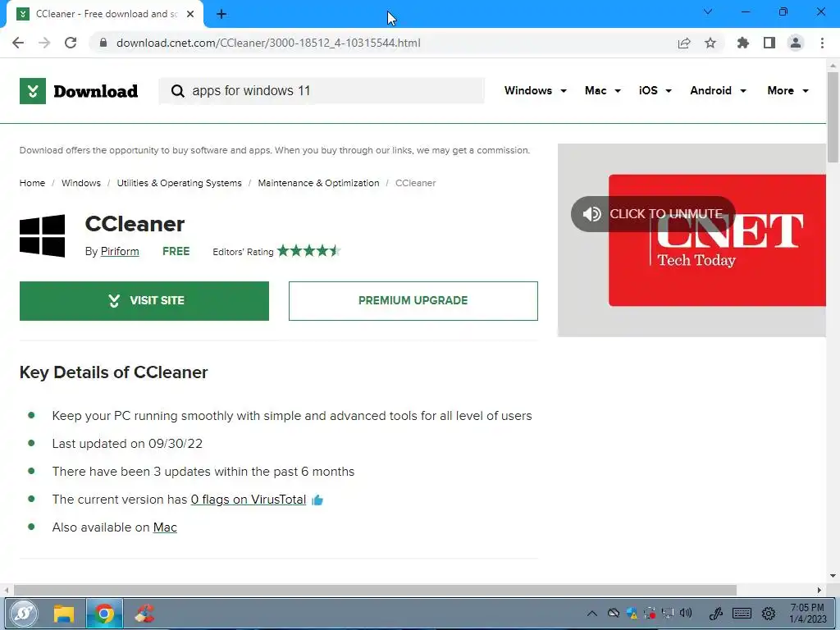The height and width of the screenshot is (630, 840).
Task: Click the vertical scrollbar thumb
Action: coord(833,116)
